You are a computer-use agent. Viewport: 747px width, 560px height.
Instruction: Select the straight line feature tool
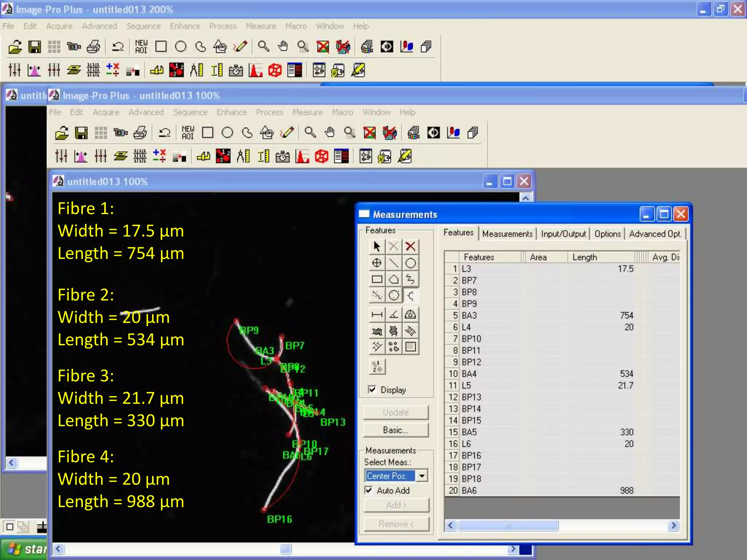click(x=394, y=263)
